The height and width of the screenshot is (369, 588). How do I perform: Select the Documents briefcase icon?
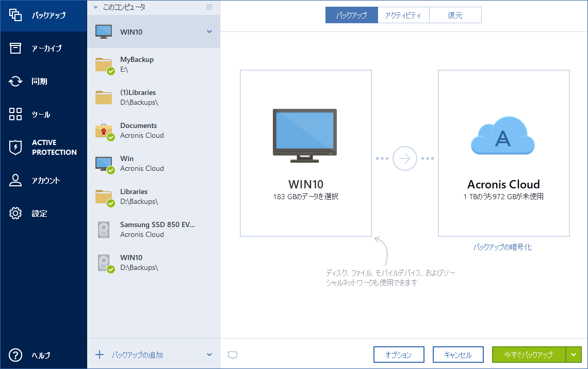pyautogui.click(x=105, y=132)
